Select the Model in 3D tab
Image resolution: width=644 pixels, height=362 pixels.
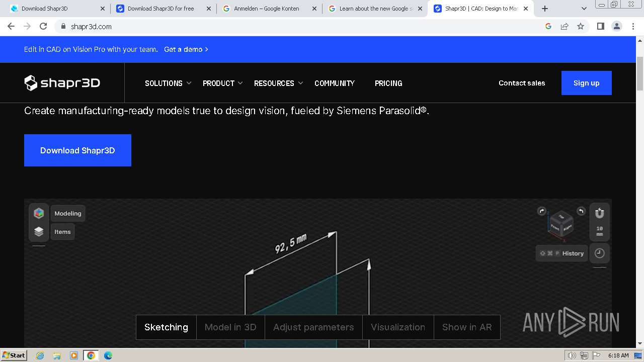(x=230, y=327)
